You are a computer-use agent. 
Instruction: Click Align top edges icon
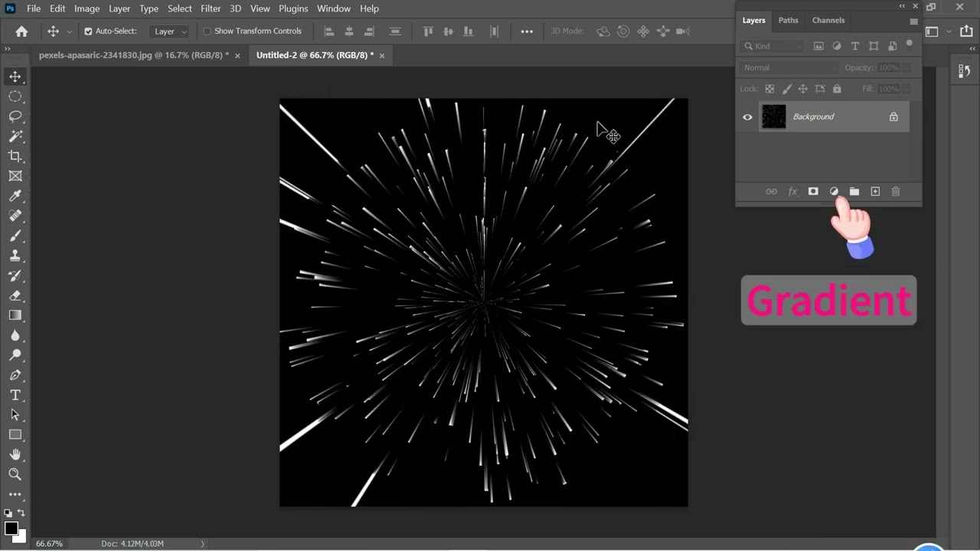point(429,31)
